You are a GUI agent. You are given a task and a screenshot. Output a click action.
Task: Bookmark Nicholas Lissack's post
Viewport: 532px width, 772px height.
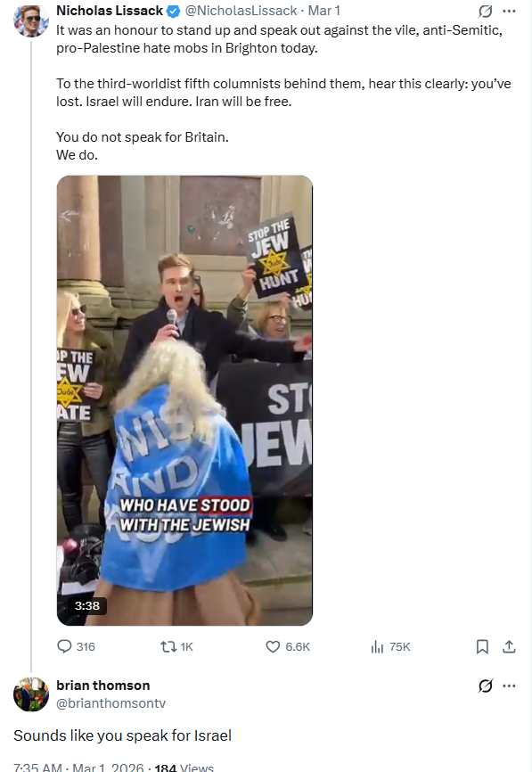tap(482, 646)
